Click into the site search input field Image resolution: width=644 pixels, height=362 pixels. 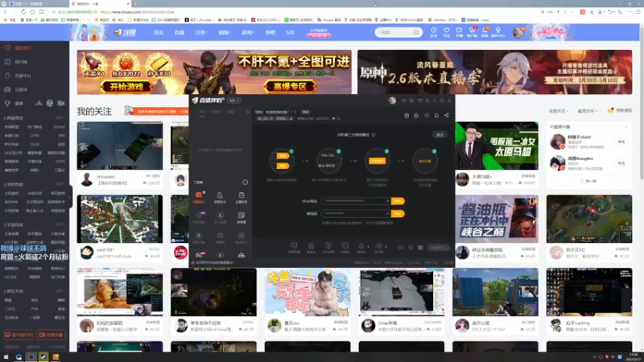(394, 32)
